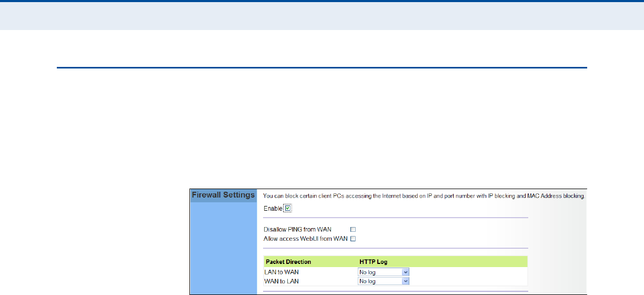Screen dimensions: 644x295
Task: Open LAN to WAN log dropdown
Action: click(384, 272)
